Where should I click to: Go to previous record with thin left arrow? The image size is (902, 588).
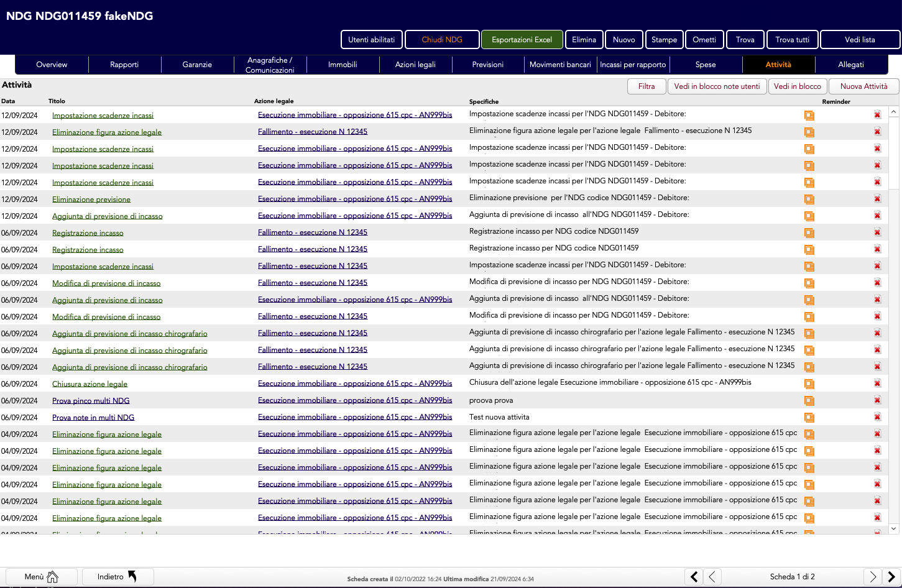click(712, 577)
